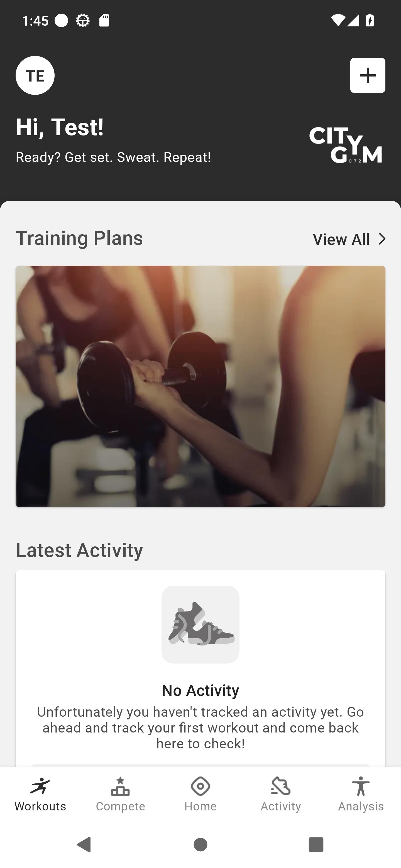Tap the Home icon in bottom bar

click(x=201, y=786)
